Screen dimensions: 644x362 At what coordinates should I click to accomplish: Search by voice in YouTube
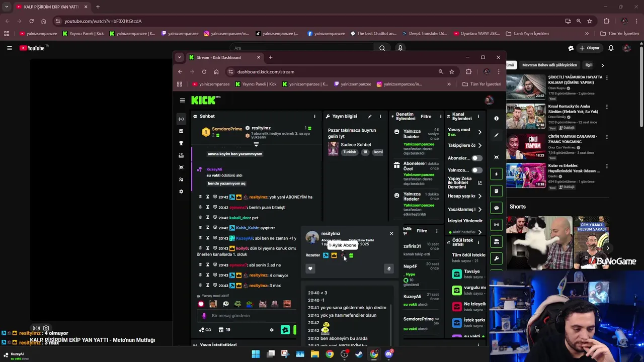point(400,48)
